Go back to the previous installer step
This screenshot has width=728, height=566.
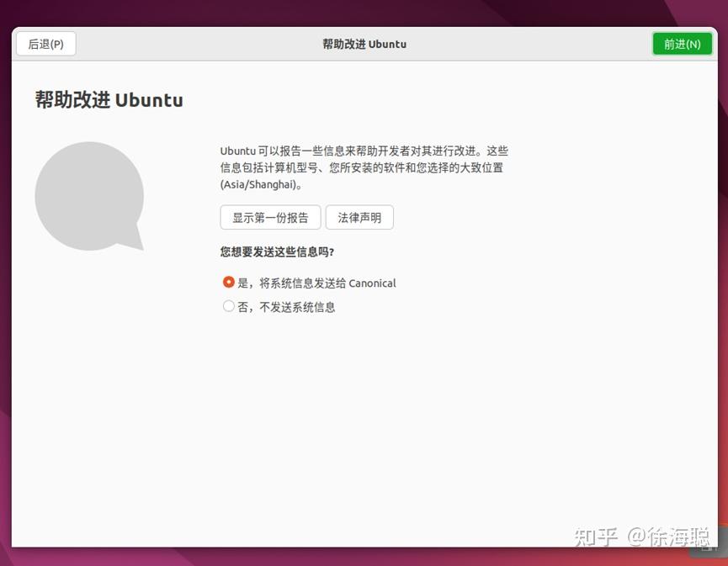pyautogui.click(x=45, y=43)
